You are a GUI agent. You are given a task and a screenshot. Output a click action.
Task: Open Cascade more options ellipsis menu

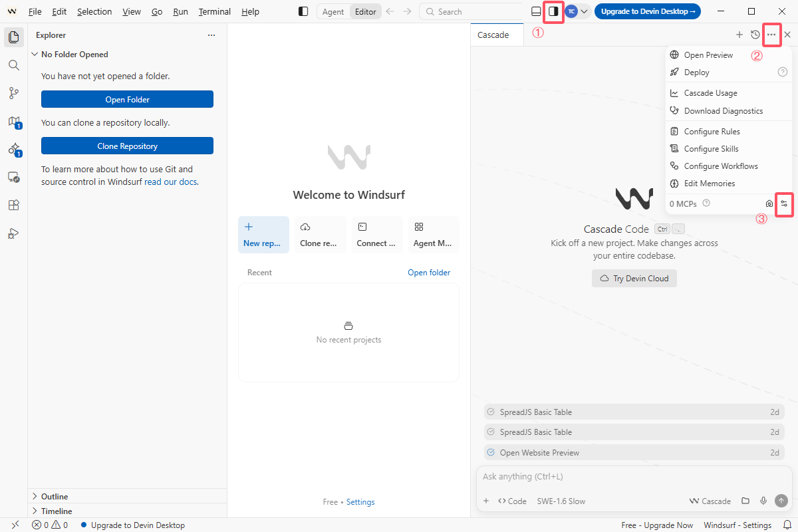[x=771, y=35]
